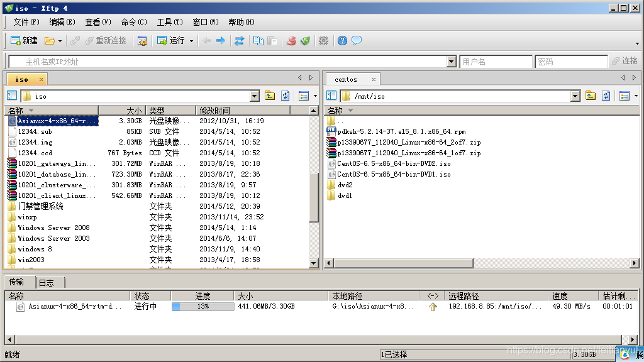Viewport: 644px width, 362px height.
Task: Open the 查看(V) menu
Action: [97, 22]
